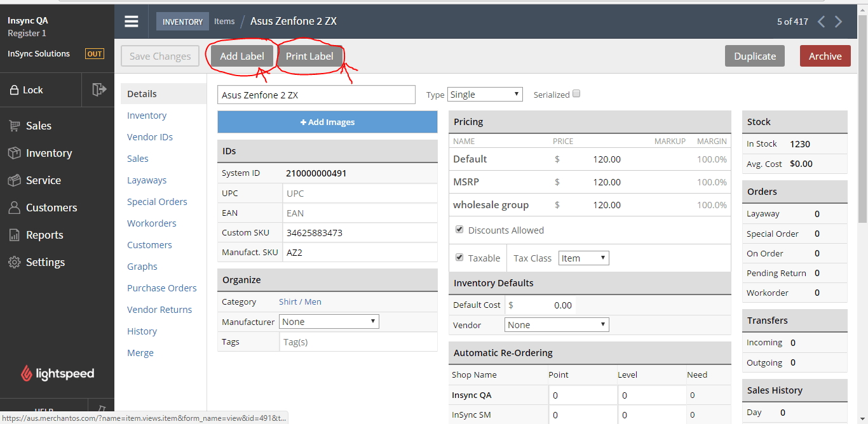The width and height of the screenshot is (868, 424).
Task: Click the hamburger menu icon
Action: click(132, 22)
